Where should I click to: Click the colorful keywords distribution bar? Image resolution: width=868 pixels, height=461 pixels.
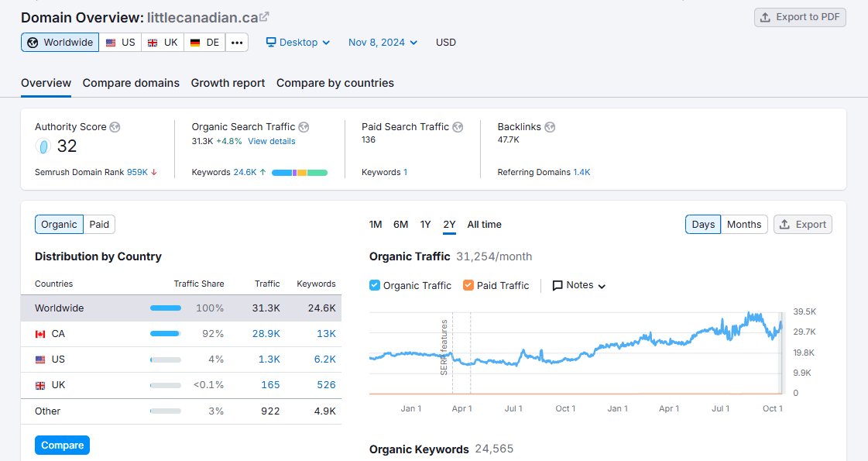pos(301,172)
